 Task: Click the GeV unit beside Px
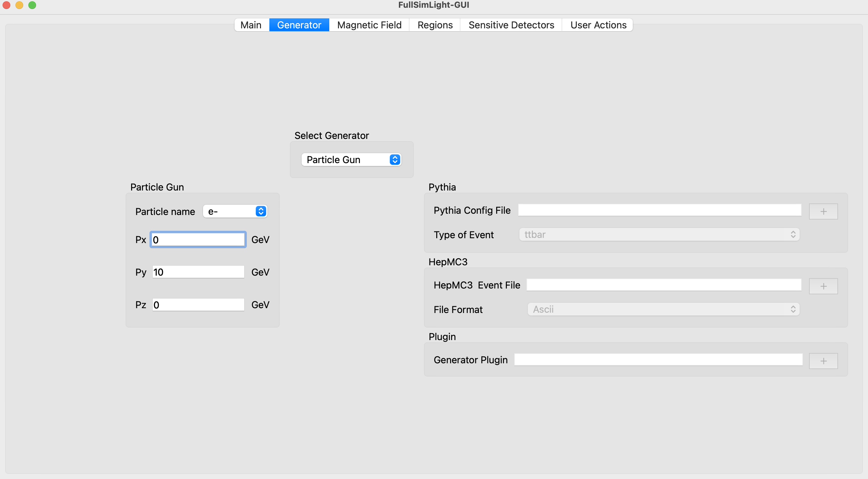[x=260, y=240]
